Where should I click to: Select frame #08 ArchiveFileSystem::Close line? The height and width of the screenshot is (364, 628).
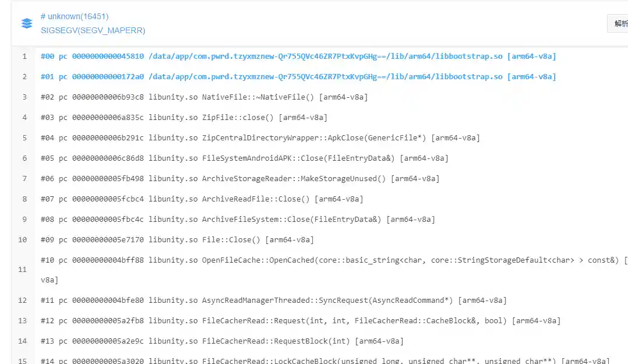point(238,220)
